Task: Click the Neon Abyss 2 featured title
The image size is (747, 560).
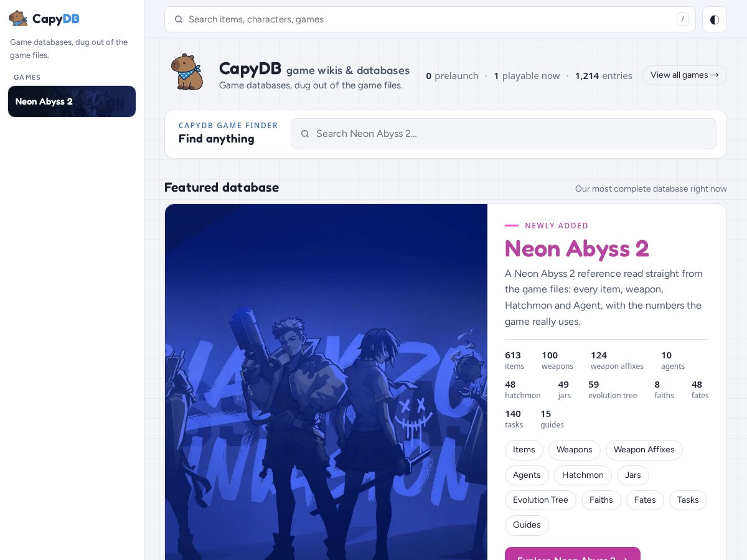Action: [x=577, y=249]
